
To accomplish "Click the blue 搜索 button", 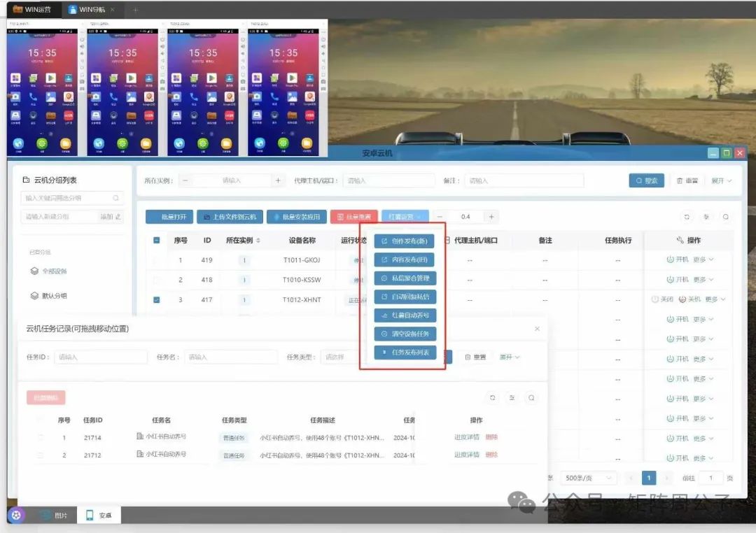I will 647,180.
